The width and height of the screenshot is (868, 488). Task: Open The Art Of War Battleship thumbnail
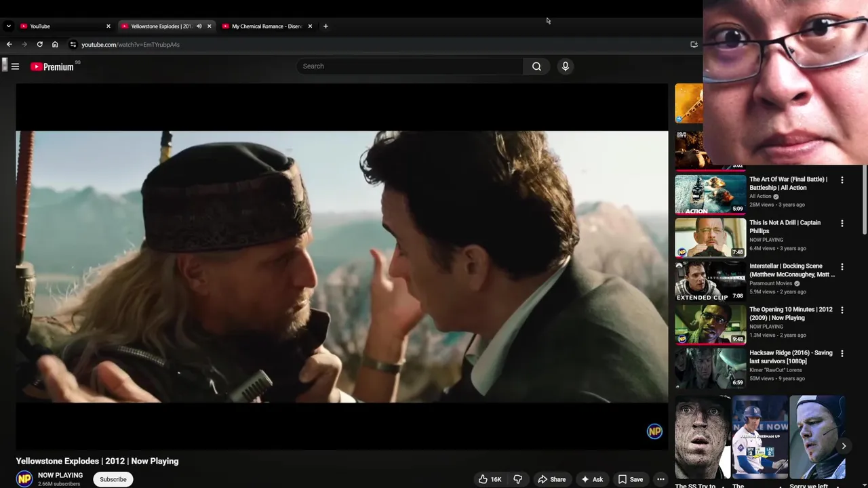[710, 195]
